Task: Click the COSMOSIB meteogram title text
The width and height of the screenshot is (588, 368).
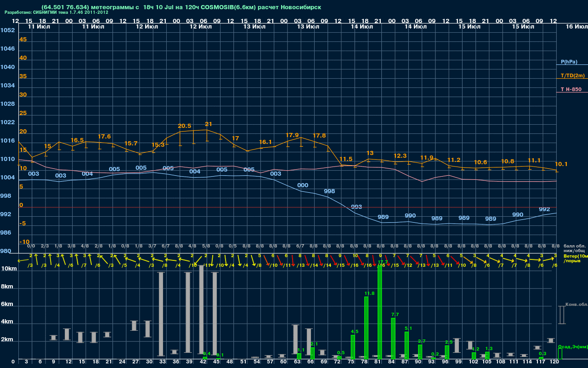Action: [181, 7]
